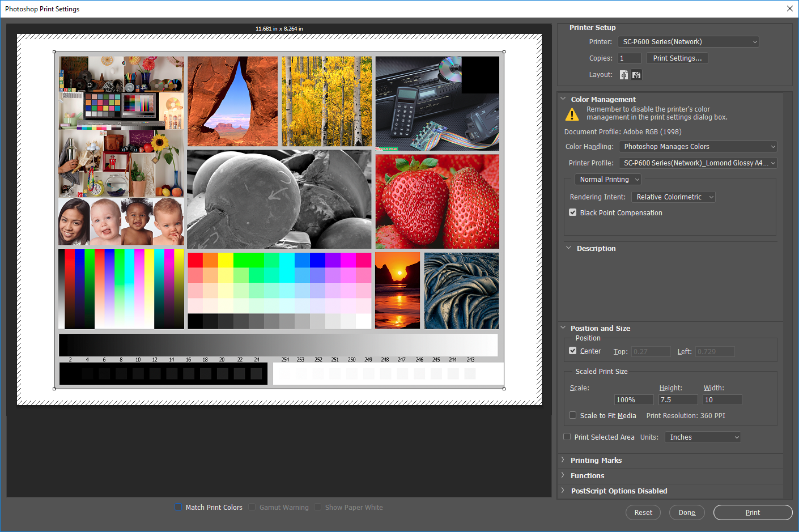Screen dimensions: 799x532
Task: Enable the Gamut Warning checkbox
Action: point(252,507)
